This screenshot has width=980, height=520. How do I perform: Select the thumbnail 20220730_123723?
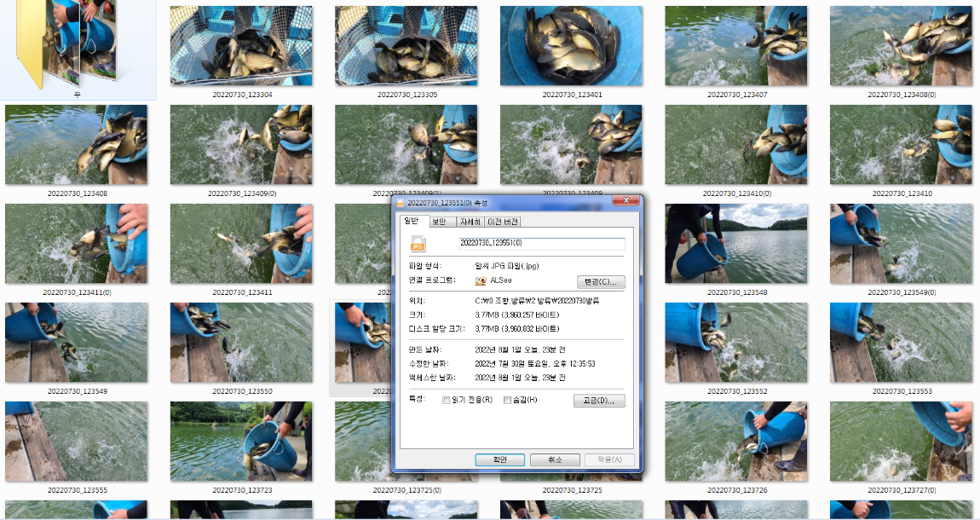tap(241, 441)
